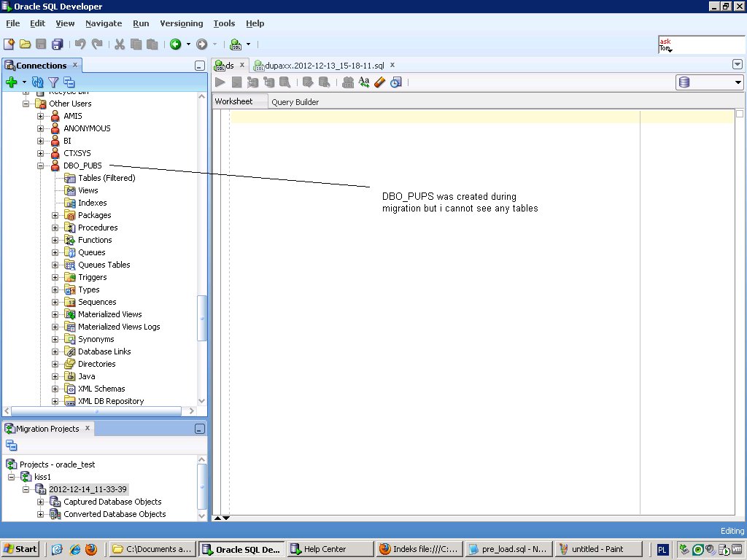
Task: Select the kiss1 migration project
Action: [x=42, y=477]
